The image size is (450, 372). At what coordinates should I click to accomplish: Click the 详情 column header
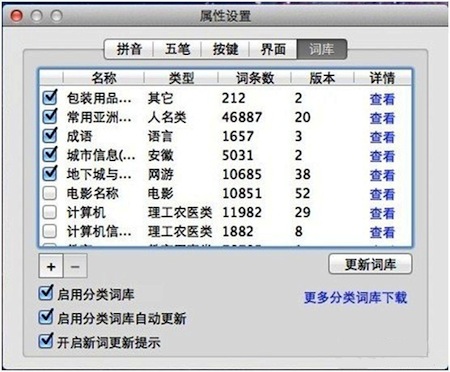[x=382, y=78]
